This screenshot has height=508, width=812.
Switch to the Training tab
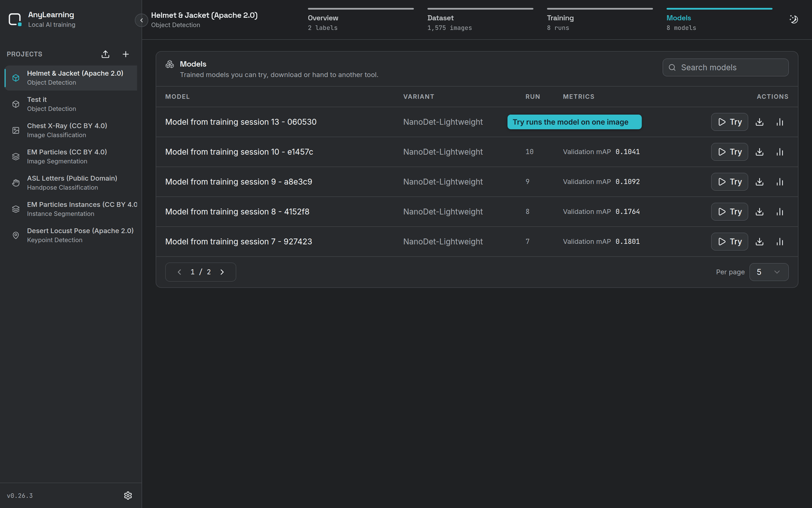[x=600, y=20]
